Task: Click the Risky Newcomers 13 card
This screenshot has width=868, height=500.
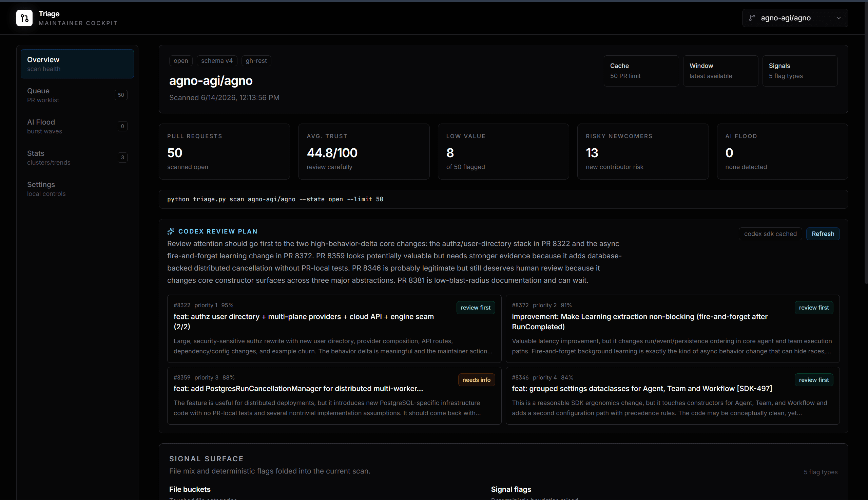Action: pos(643,151)
